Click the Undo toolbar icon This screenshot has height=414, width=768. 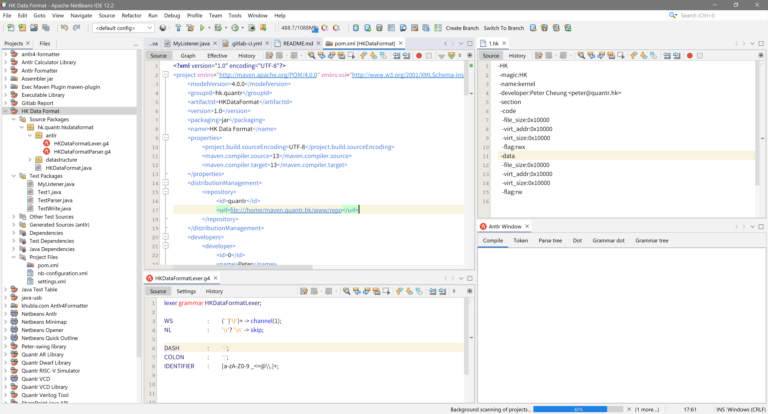pyautogui.click(x=64, y=28)
